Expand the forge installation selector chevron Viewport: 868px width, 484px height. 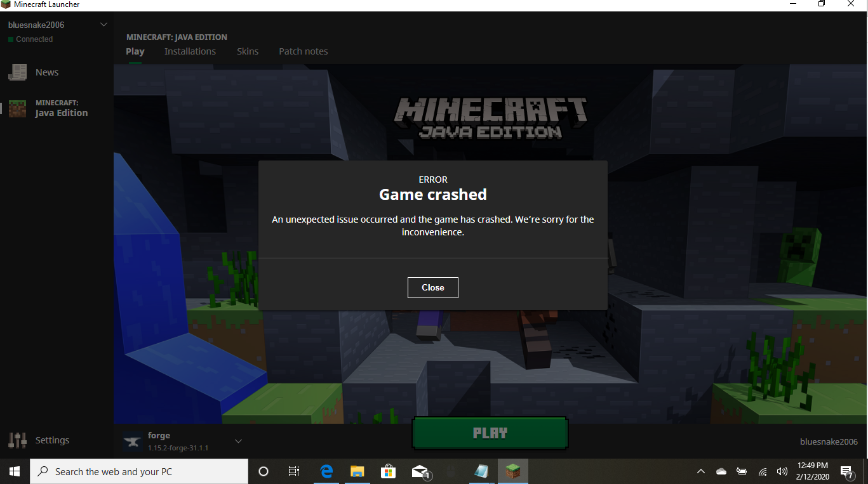(239, 441)
